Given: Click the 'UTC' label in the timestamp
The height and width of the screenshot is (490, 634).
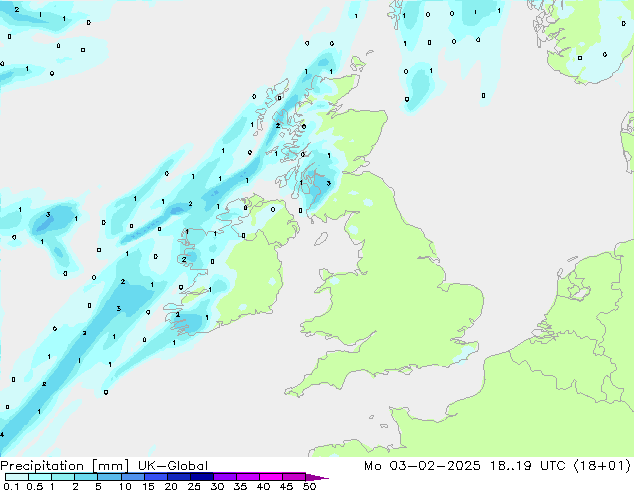Looking at the screenshot, I should click(x=554, y=466).
